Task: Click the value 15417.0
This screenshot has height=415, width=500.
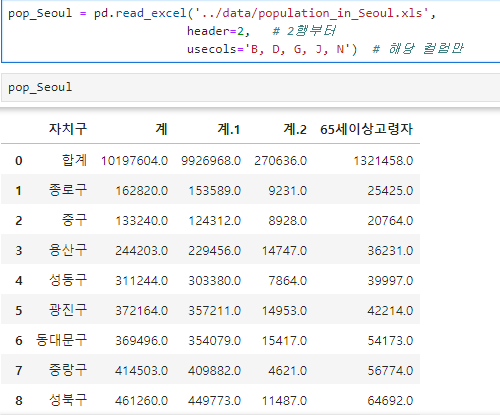Action: [284, 341]
